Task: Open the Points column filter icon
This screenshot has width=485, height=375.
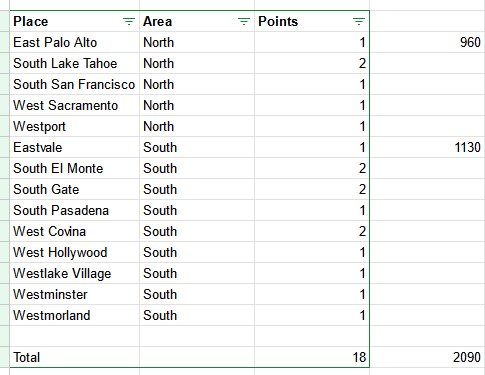Action: point(359,22)
